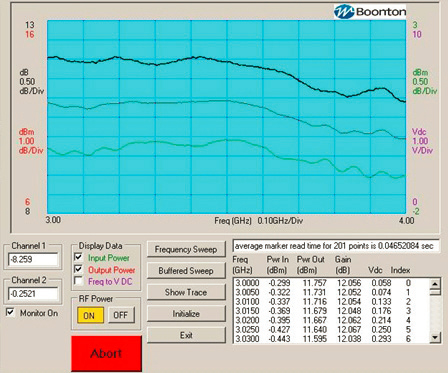Turn RF Power OFF

121,315
